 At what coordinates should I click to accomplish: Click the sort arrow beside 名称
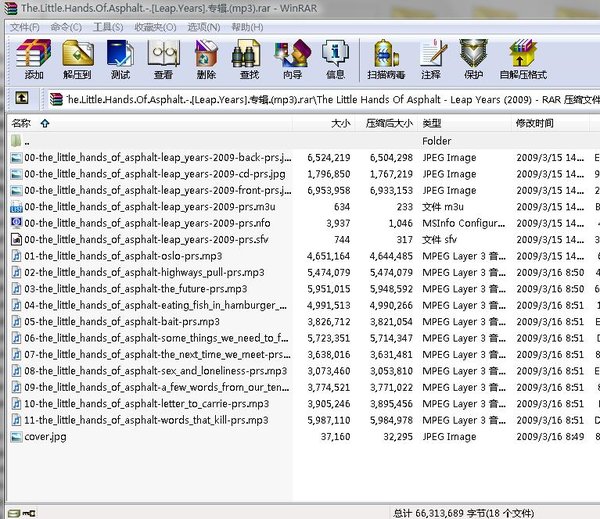point(45,124)
